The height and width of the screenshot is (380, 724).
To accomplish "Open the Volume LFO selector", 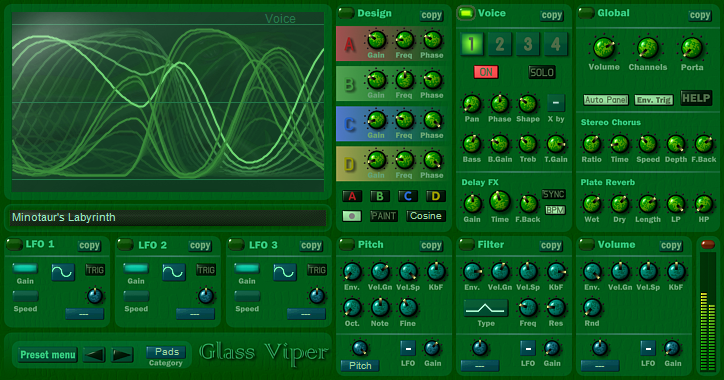I will tap(648, 348).
